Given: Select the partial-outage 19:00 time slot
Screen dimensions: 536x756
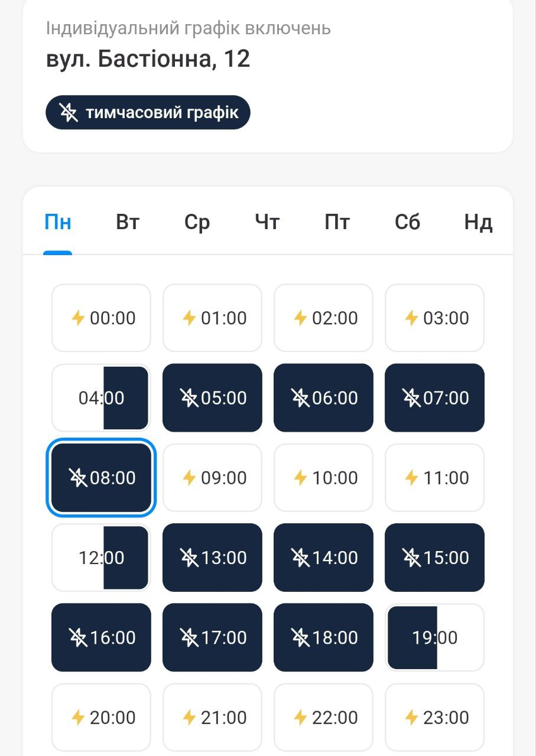Looking at the screenshot, I should (434, 637).
